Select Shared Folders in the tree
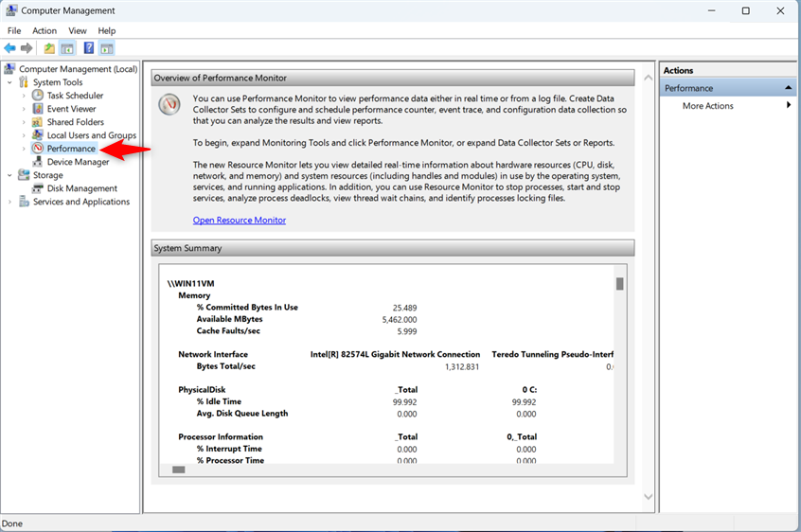The width and height of the screenshot is (801, 532). pos(76,122)
